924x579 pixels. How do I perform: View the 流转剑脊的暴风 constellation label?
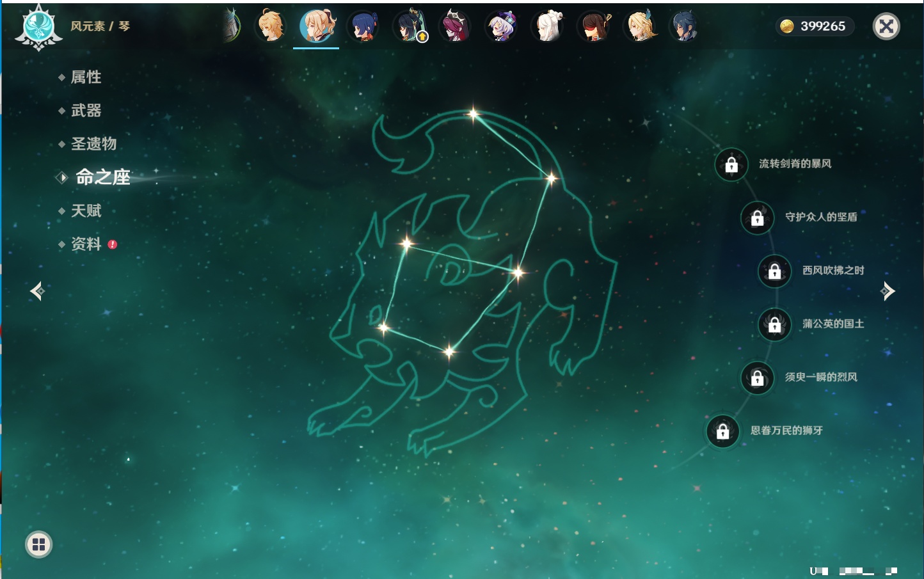(x=795, y=164)
